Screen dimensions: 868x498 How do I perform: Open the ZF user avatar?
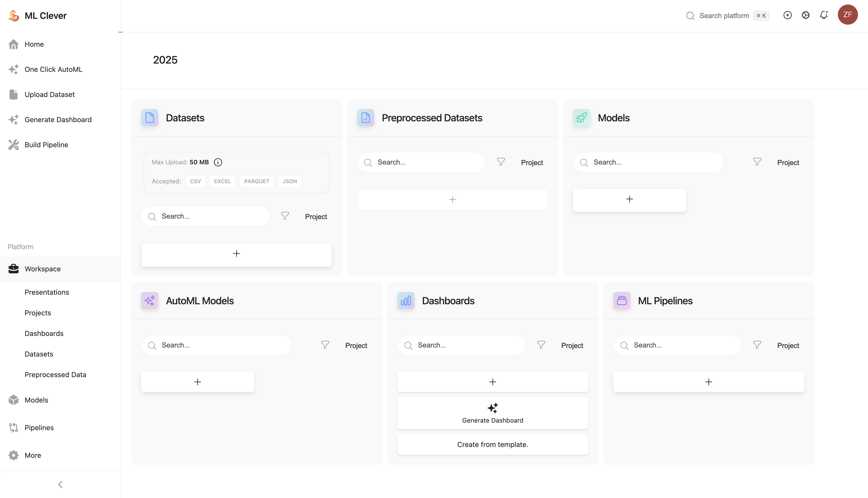click(x=847, y=15)
